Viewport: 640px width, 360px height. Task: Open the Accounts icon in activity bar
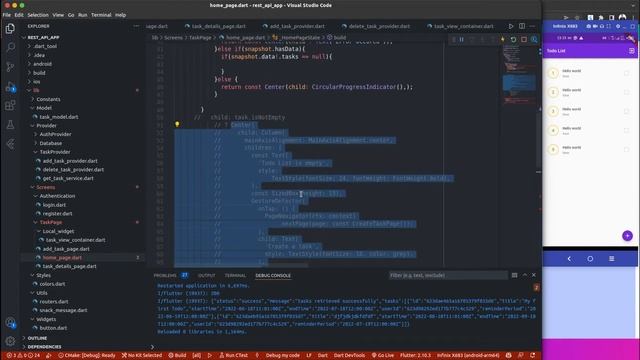(x=10, y=322)
